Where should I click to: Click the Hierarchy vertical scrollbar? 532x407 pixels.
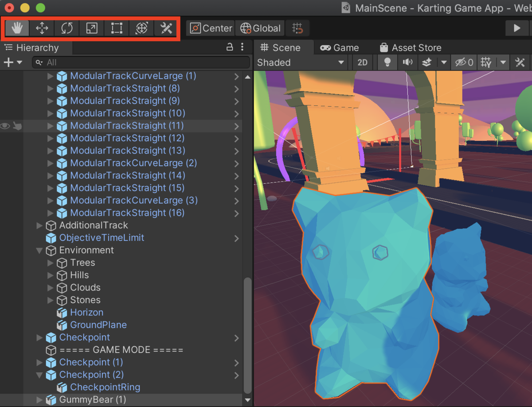tap(247, 336)
